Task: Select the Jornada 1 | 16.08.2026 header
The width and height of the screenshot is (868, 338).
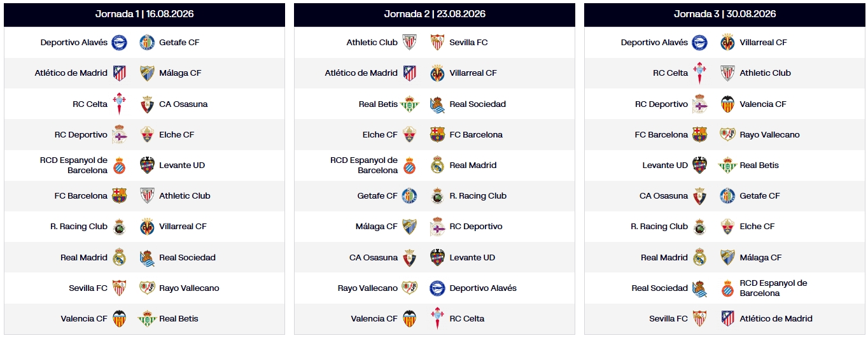Action: [x=144, y=15]
